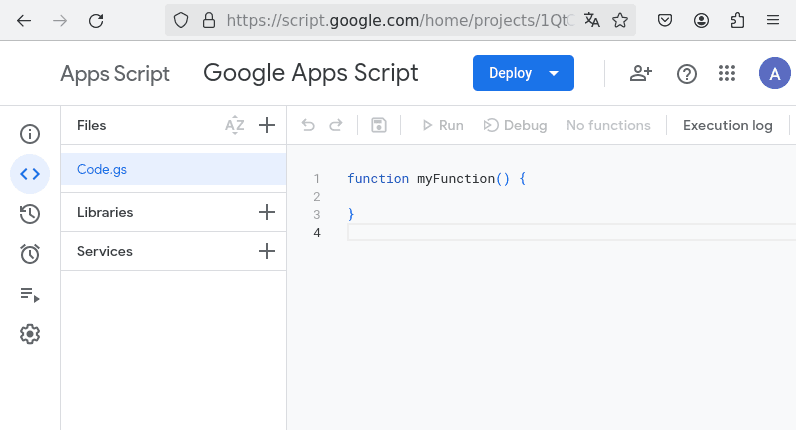Viewport: 796px width, 430px height.
Task: Open Project History clock icon
Action: point(30,214)
